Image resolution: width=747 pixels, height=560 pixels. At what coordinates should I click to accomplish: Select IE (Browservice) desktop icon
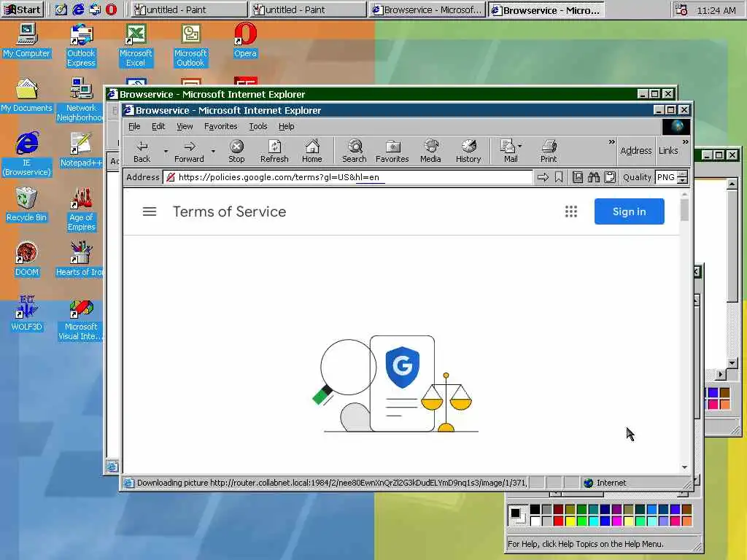[27, 155]
